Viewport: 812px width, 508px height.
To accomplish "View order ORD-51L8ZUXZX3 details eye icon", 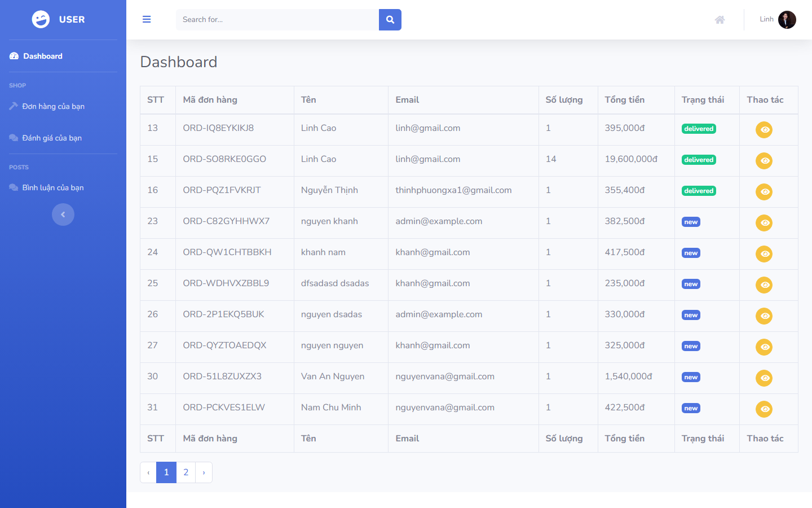I will tap(764, 378).
